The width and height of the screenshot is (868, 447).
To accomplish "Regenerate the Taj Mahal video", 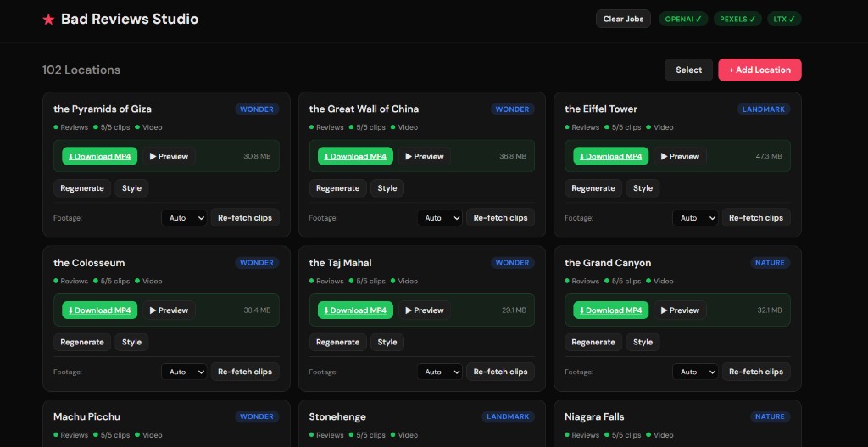I will tap(337, 343).
